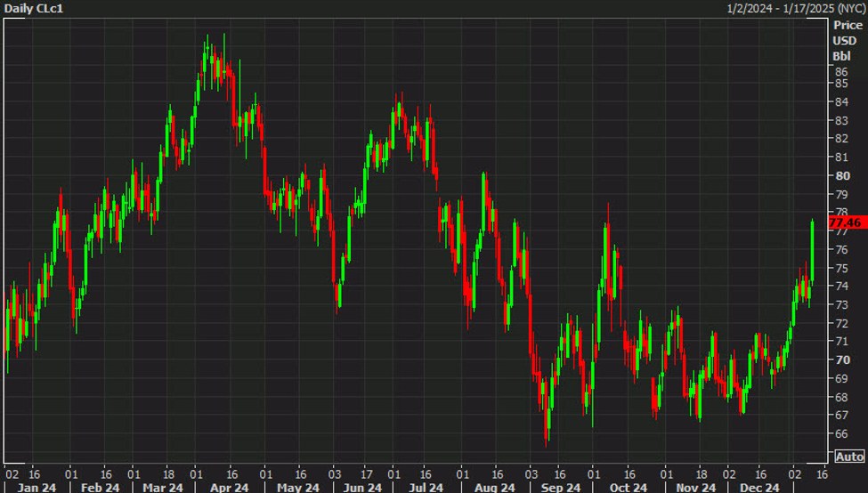Click the Auto scale button
This screenshot has height=493, width=868.
coord(848,457)
